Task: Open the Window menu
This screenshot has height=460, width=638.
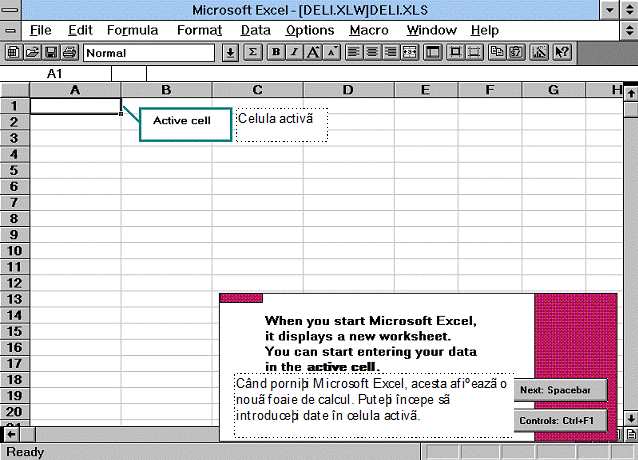Action: click(432, 30)
